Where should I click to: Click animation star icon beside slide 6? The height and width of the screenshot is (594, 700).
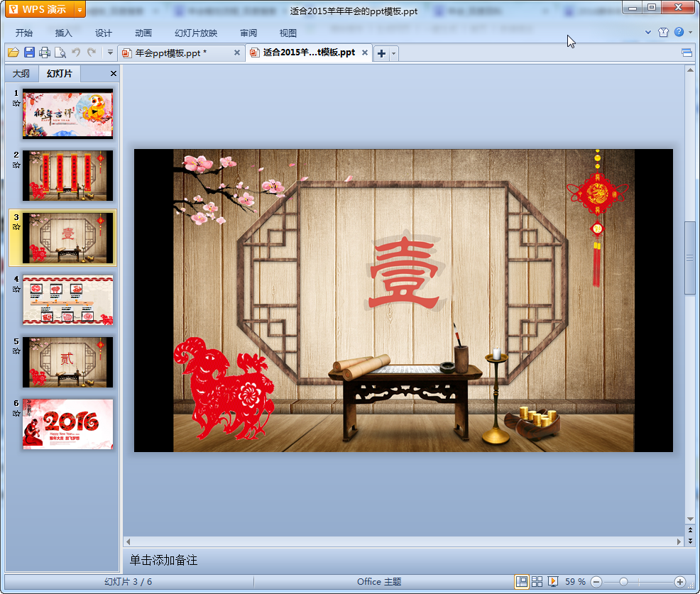(x=16, y=413)
